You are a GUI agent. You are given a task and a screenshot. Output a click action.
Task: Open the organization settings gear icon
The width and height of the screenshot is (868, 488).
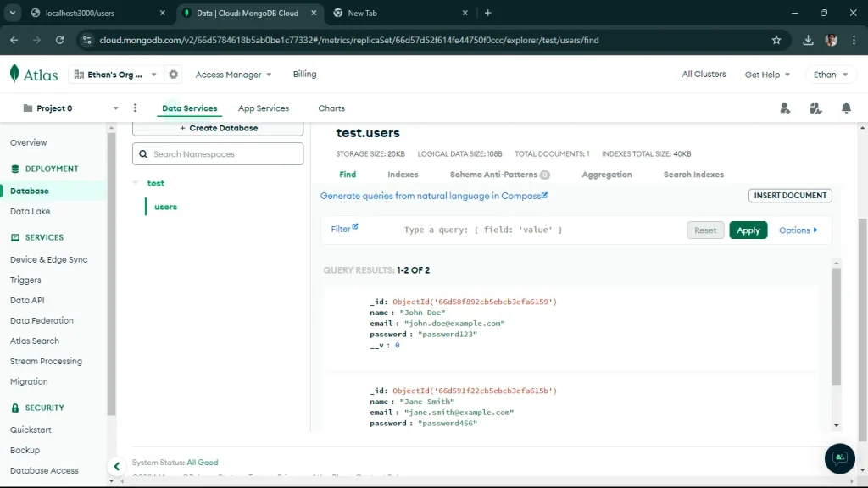(173, 75)
